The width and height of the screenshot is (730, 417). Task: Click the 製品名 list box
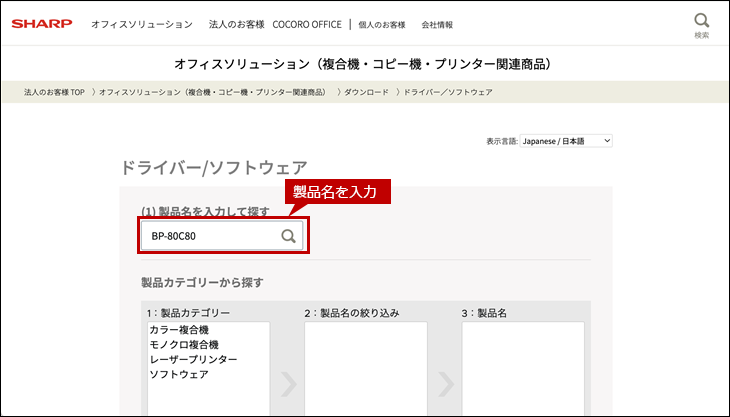(x=523, y=369)
